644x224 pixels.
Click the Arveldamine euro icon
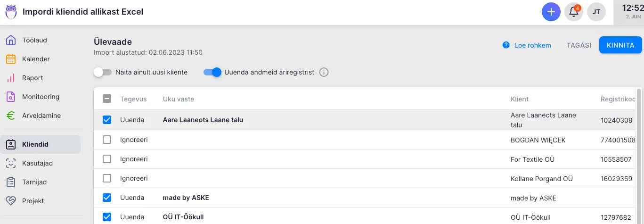[x=11, y=116]
